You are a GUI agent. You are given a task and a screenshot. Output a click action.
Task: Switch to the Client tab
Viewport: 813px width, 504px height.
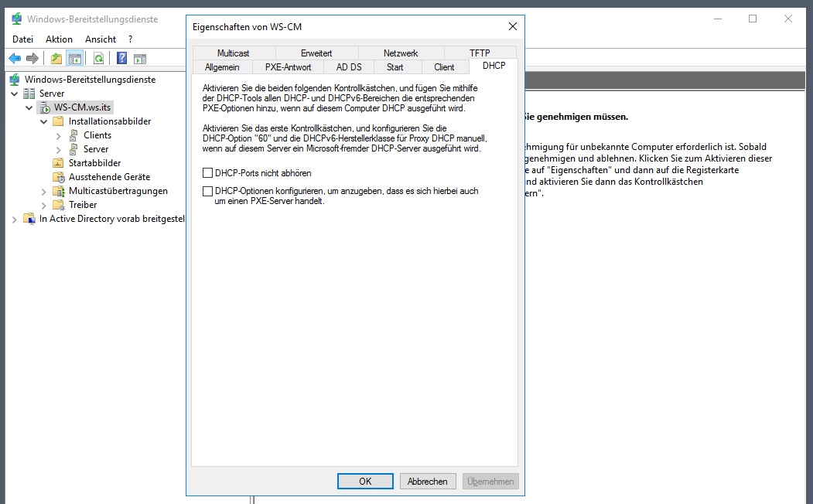444,66
